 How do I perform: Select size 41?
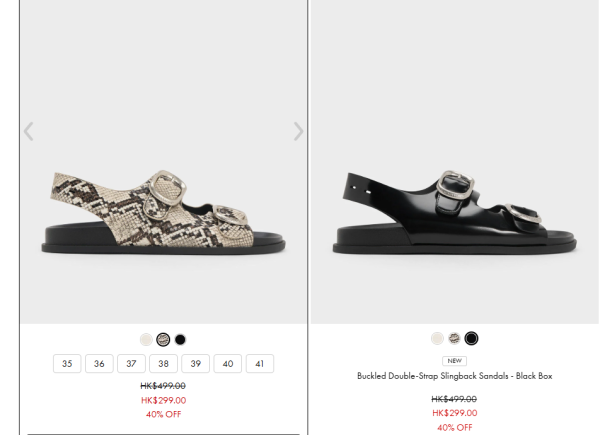pos(259,364)
